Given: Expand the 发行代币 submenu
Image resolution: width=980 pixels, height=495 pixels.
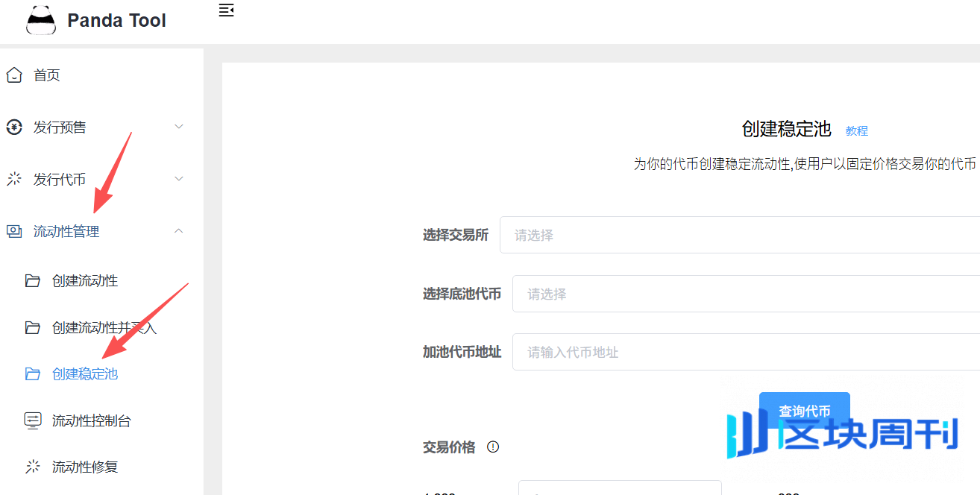Looking at the screenshot, I should 178,179.
